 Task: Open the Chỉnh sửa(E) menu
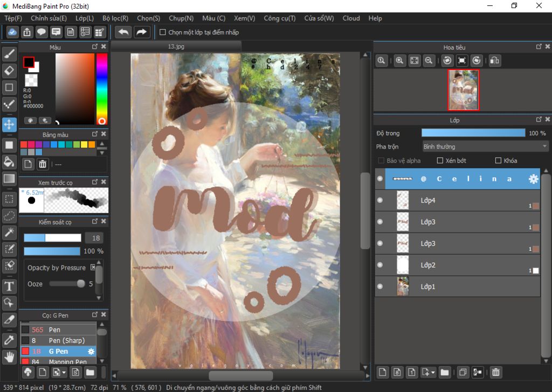pyautogui.click(x=49, y=18)
